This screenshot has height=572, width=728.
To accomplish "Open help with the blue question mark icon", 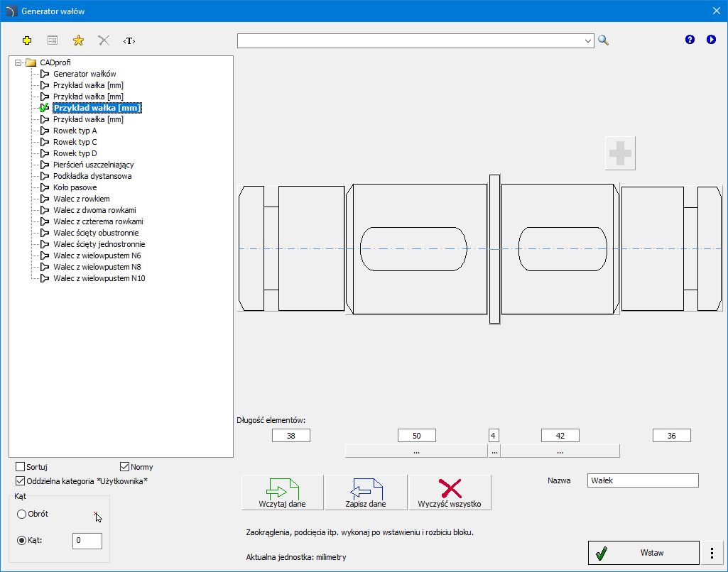I will click(x=690, y=40).
